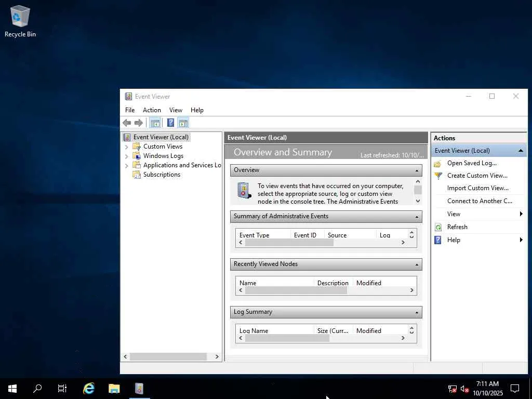Collapse Summary of Administrative Events section

417,217
